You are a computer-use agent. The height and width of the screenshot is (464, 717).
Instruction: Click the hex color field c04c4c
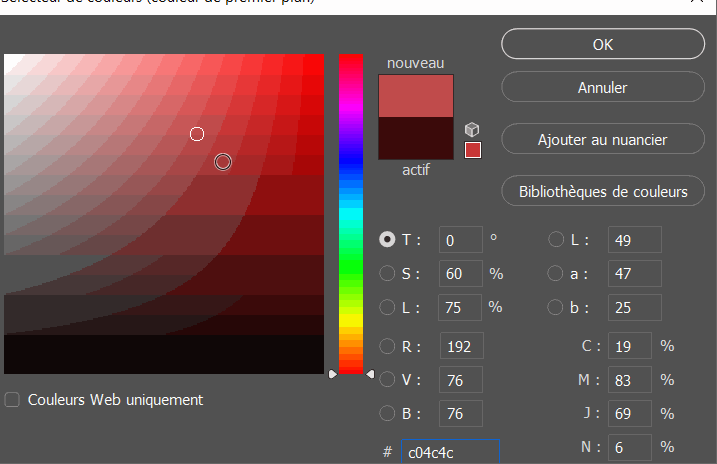click(x=450, y=452)
